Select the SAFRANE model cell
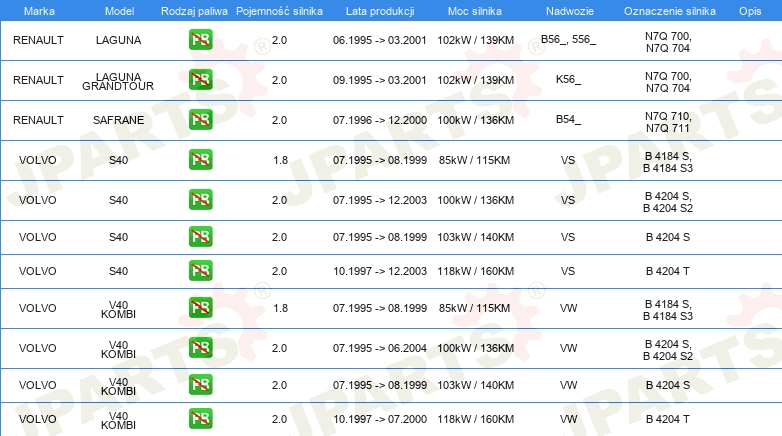This screenshot has height=436, width=782. (118, 120)
